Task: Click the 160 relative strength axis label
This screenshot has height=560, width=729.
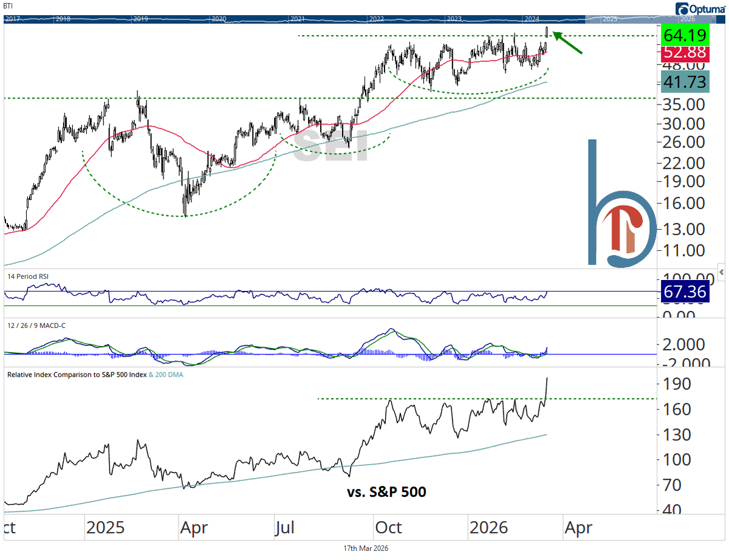Action: [x=677, y=409]
